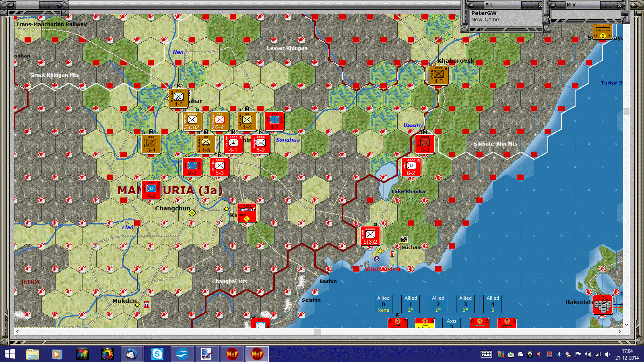This screenshot has height=362, width=644.
Task: Open Thunderbird from the taskbar
Action: tap(132, 354)
